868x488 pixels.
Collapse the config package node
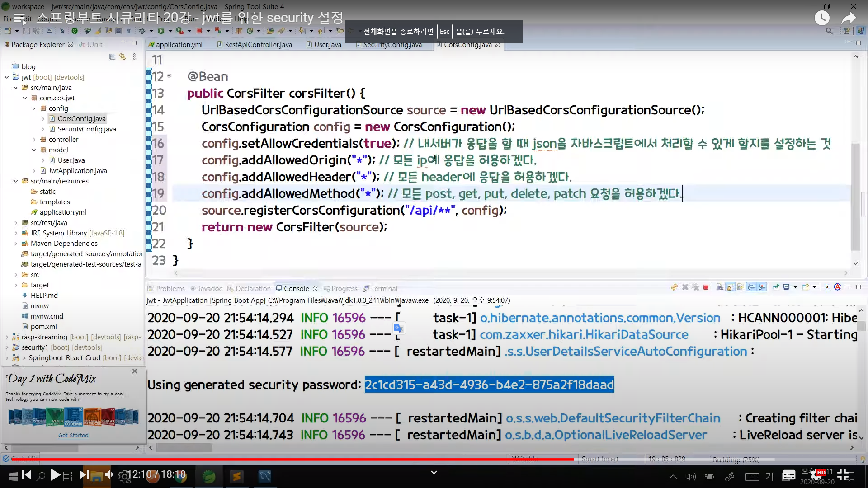(x=34, y=108)
